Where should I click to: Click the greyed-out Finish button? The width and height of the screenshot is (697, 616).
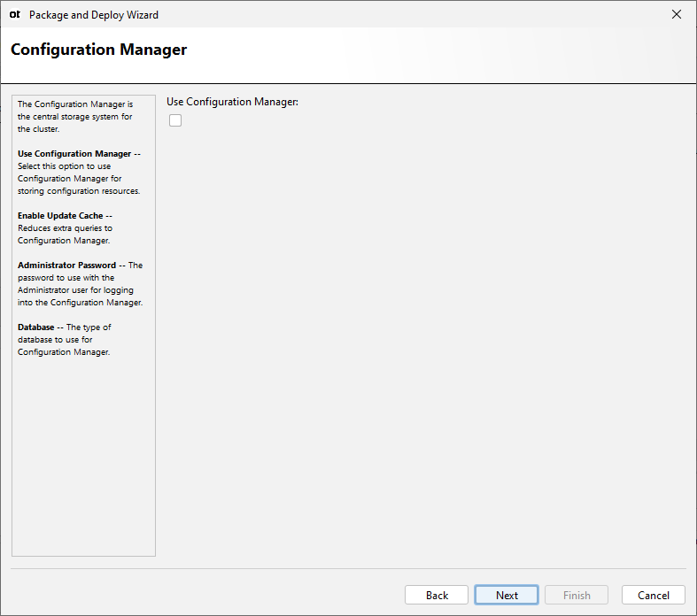coord(577,595)
